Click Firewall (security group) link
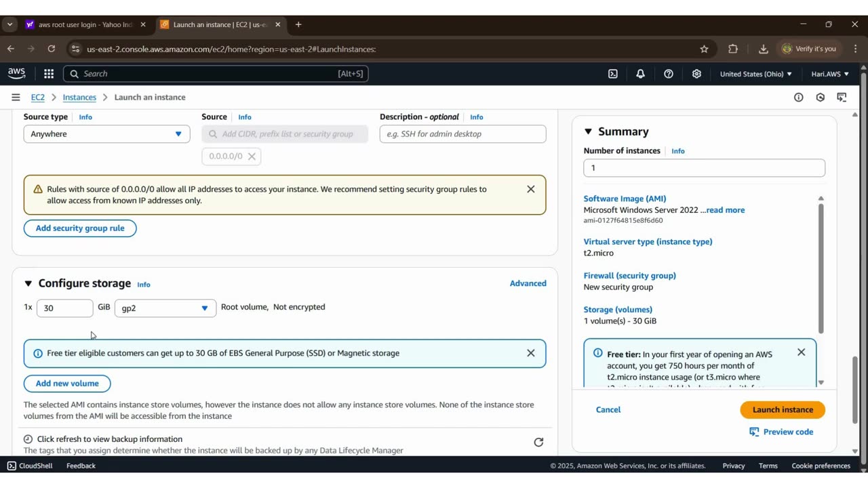 tap(630, 275)
